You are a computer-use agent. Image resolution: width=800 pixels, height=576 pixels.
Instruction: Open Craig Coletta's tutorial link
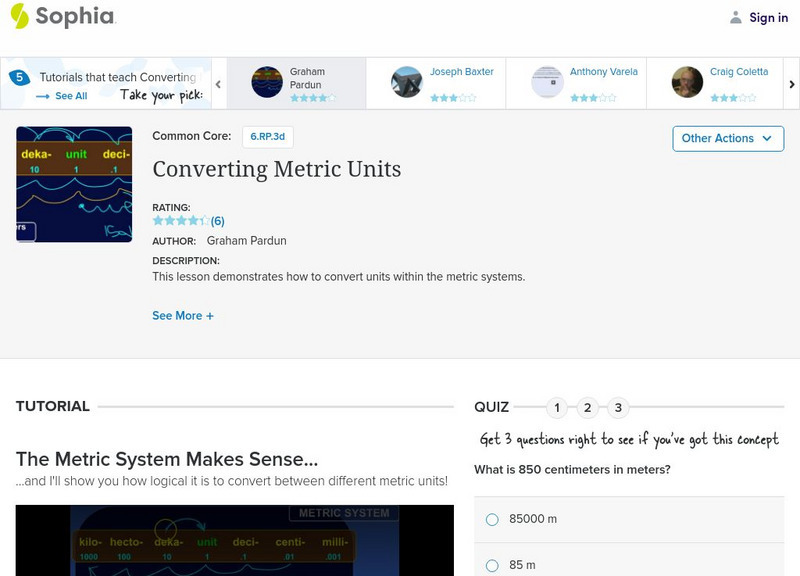[739, 72]
